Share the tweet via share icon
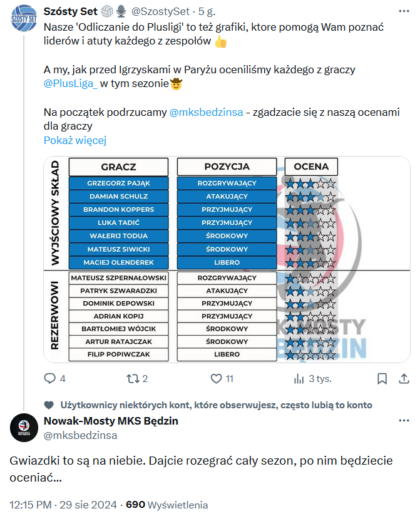This screenshot has height=516, width=420. click(403, 378)
